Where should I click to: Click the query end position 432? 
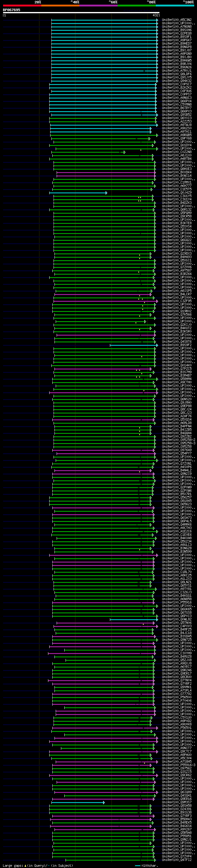[155, 15]
